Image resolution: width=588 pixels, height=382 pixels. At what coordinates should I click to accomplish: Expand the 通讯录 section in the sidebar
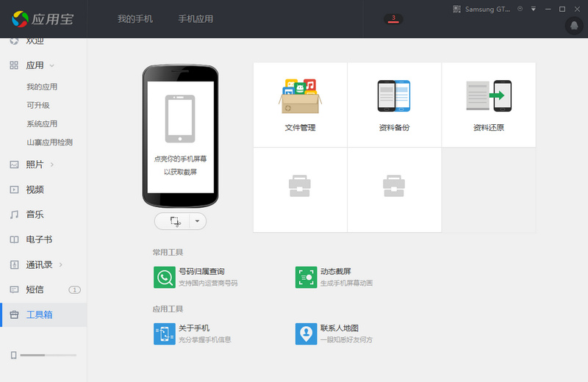coord(60,264)
